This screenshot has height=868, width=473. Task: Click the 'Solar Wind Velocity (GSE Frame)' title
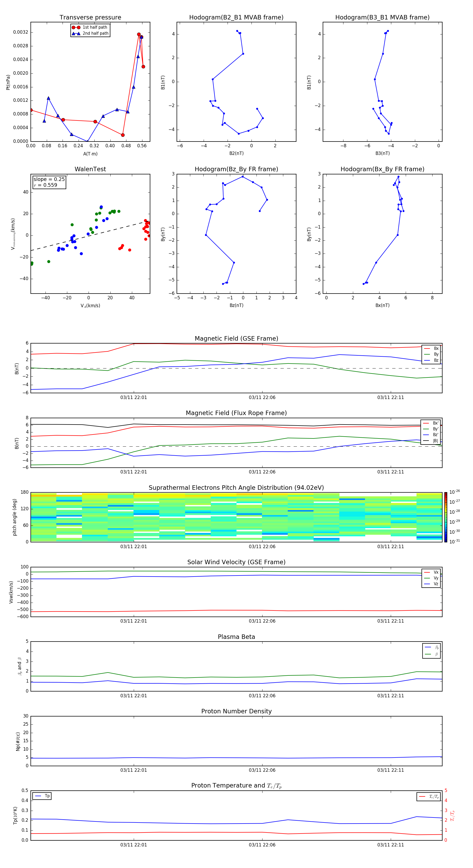(x=236, y=562)
